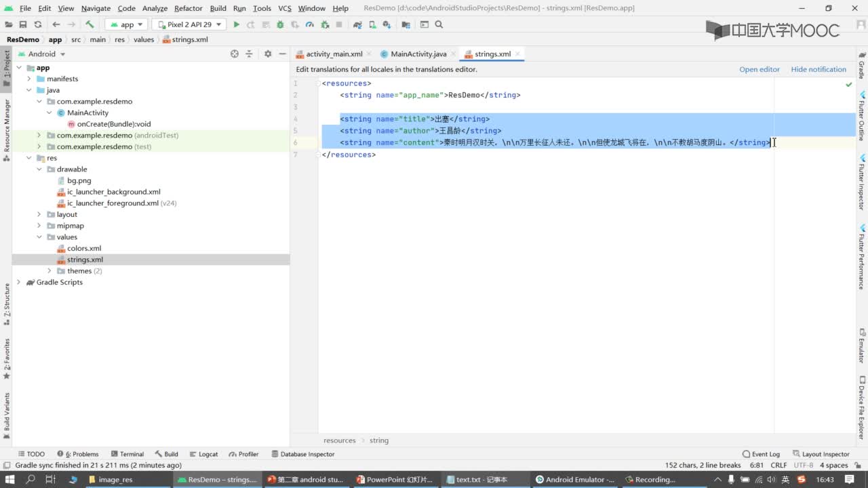The width and height of the screenshot is (868, 488).
Task: Open the Build menu
Action: 218,8
